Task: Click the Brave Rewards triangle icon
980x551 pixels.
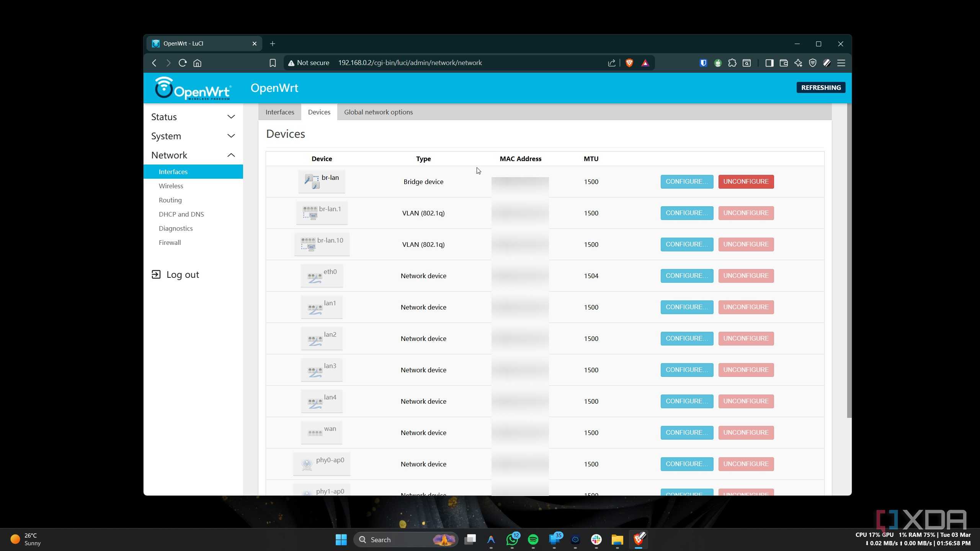Action: 645,63
